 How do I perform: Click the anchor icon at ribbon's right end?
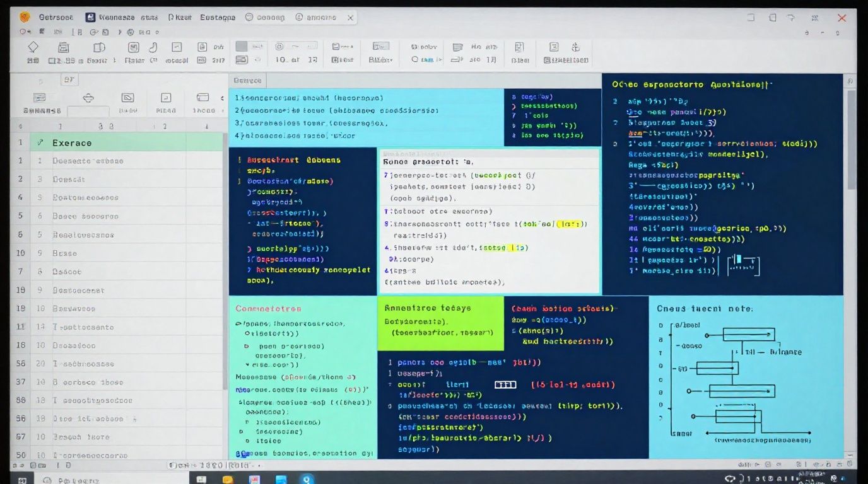[x=575, y=47]
